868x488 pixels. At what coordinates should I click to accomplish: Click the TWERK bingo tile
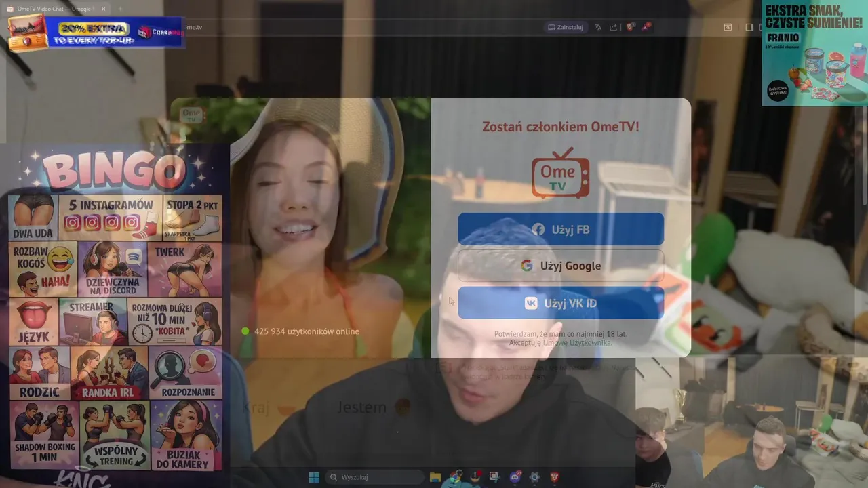pos(184,269)
